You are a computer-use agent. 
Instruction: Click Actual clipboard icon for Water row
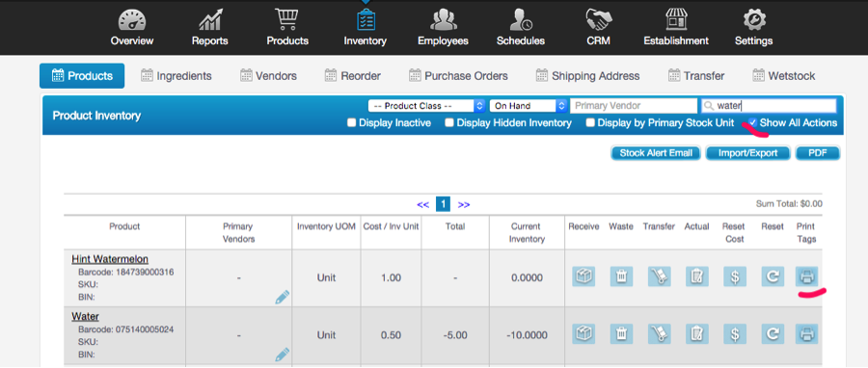(x=697, y=333)
